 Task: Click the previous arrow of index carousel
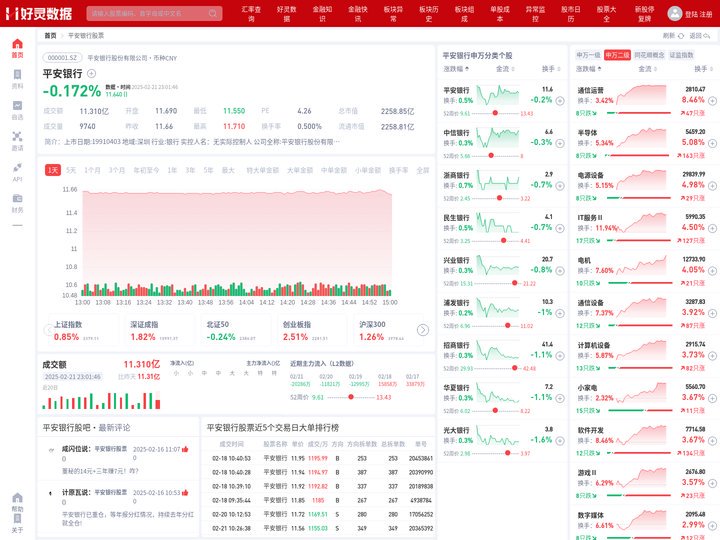47,330
